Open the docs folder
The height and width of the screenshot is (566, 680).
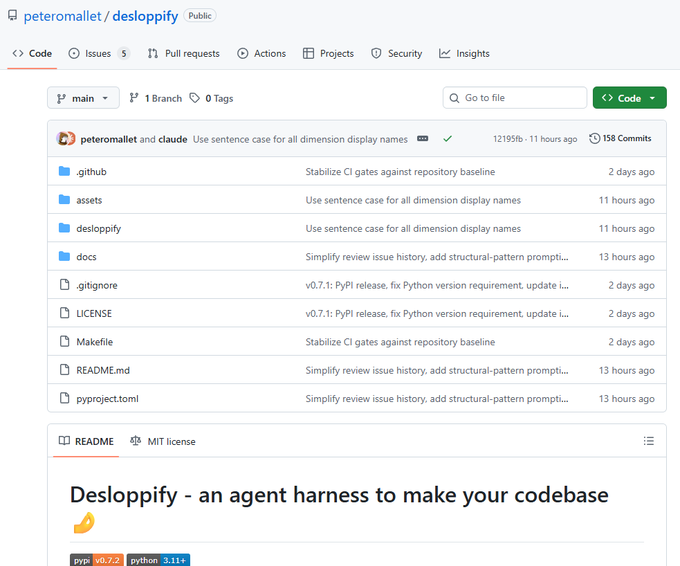[x=86, y=257]
